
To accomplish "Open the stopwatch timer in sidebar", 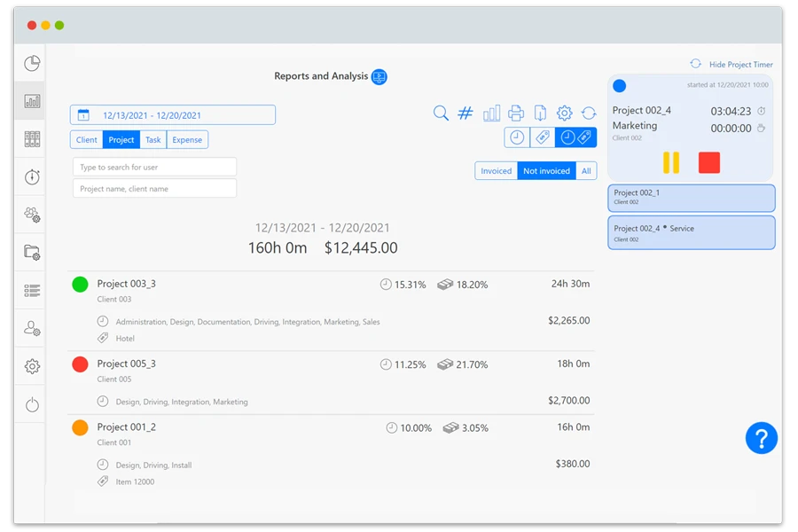I will tap(32, 177).
